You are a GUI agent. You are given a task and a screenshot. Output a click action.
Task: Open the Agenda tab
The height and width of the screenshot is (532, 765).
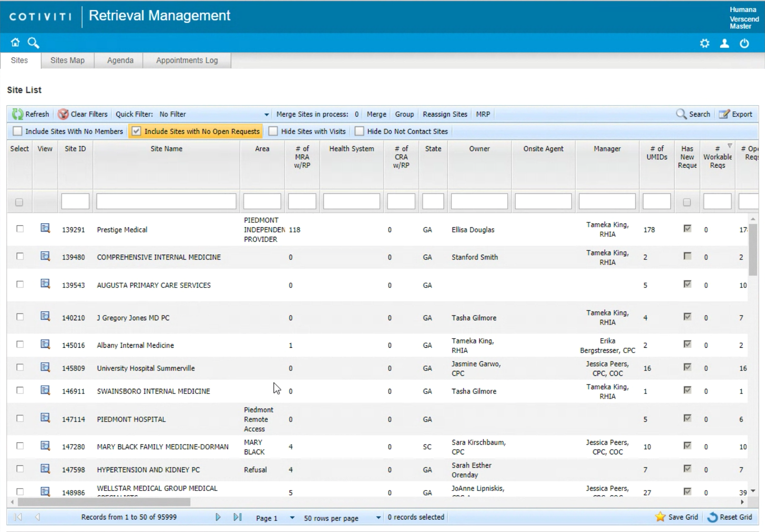[x=120, y=60]
